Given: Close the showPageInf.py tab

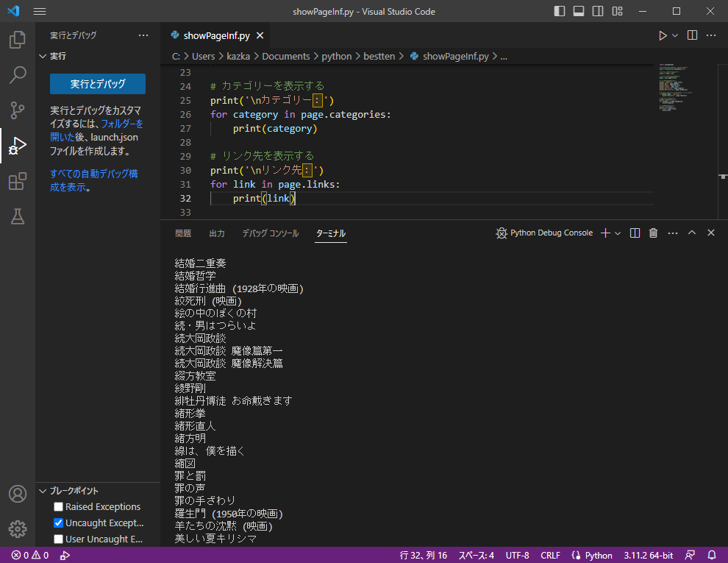Looking at the screenshot, I should coord(260,35).
